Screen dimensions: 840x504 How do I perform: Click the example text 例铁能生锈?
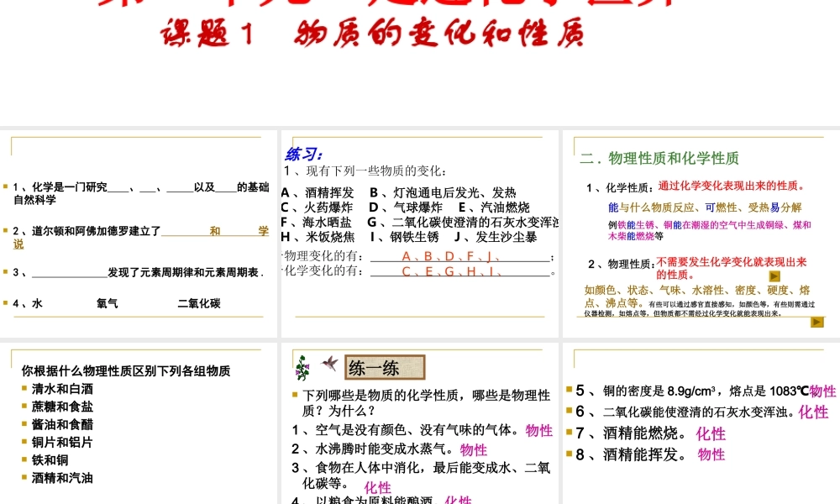pos(709,230)
